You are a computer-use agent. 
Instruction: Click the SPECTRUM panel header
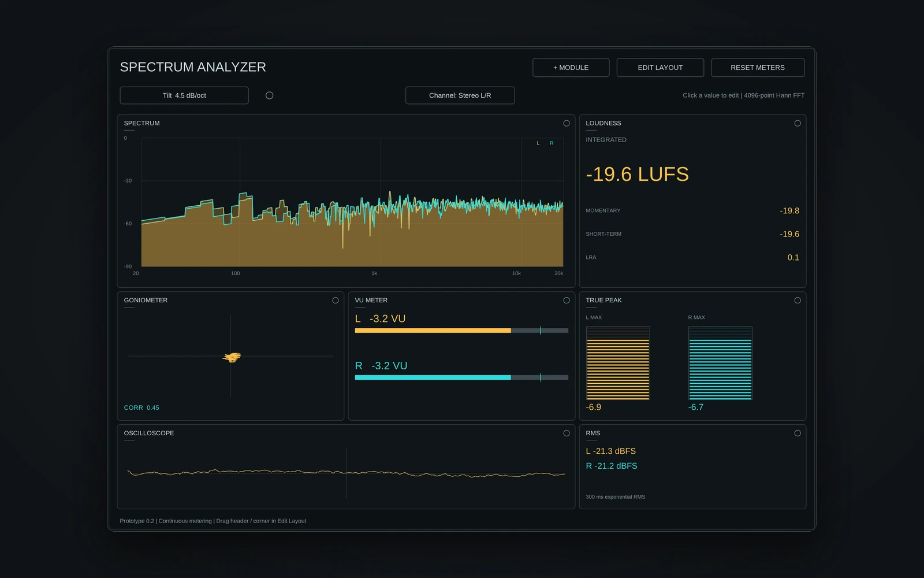[x=141, y=123]
